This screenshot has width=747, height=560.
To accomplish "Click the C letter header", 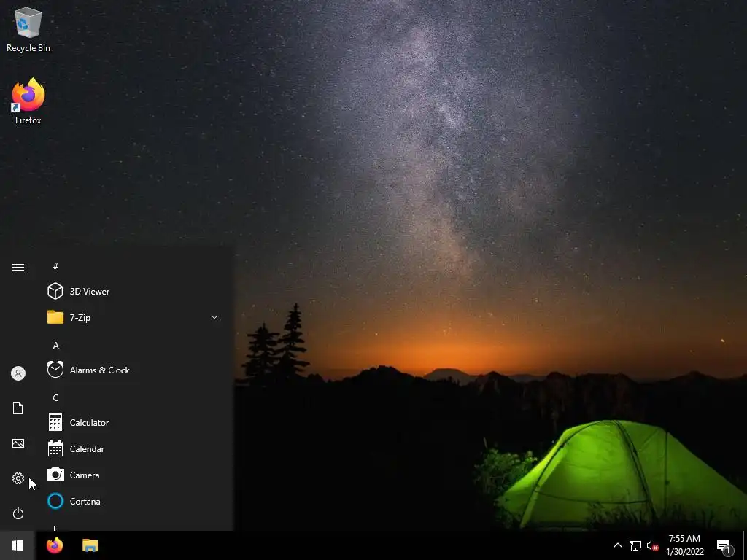I will [x=55, y=397].
